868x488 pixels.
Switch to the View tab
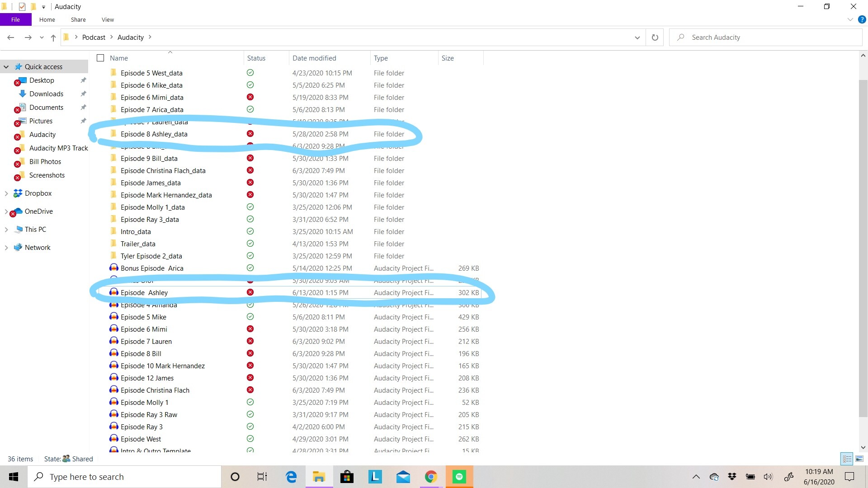click(107, 19)
